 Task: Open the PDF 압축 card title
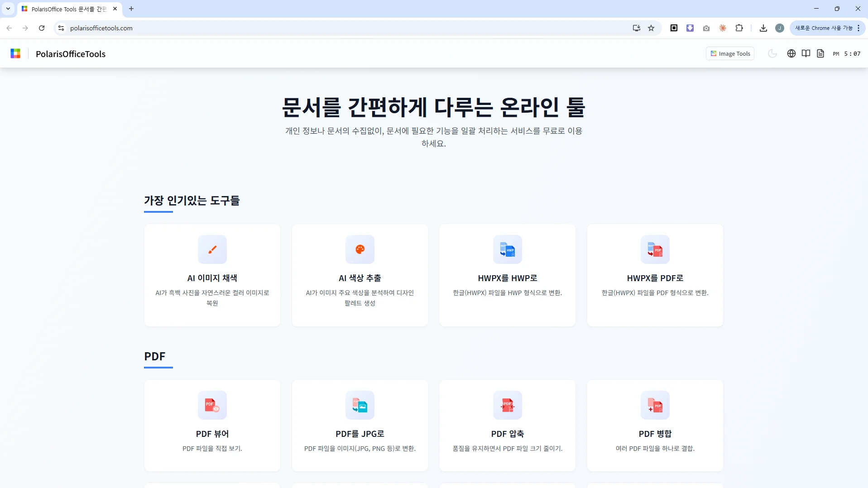508,434
